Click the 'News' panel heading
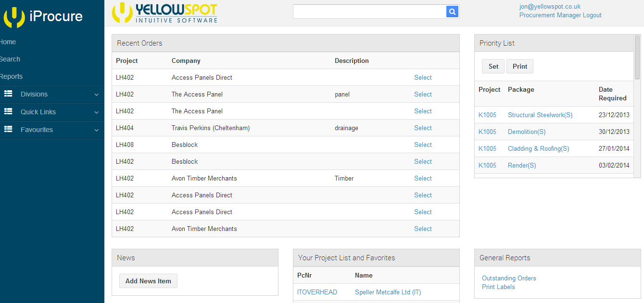 click(x=126, y=258)
